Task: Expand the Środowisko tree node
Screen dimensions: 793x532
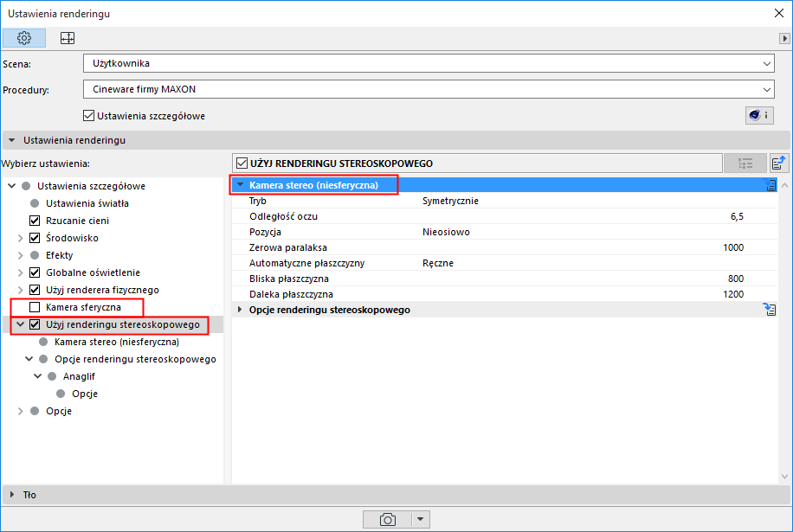Action: (21, 238)
